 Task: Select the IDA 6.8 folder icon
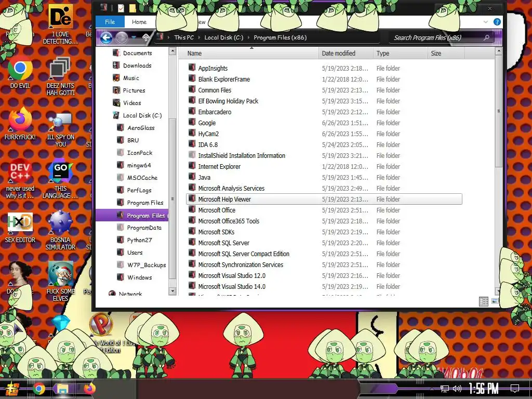click(x=192, y=144)
